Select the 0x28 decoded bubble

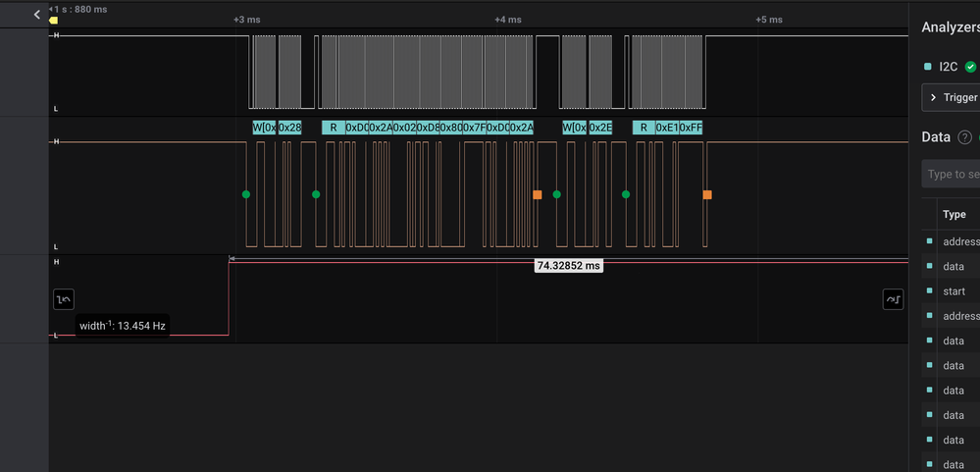point(290,128)
